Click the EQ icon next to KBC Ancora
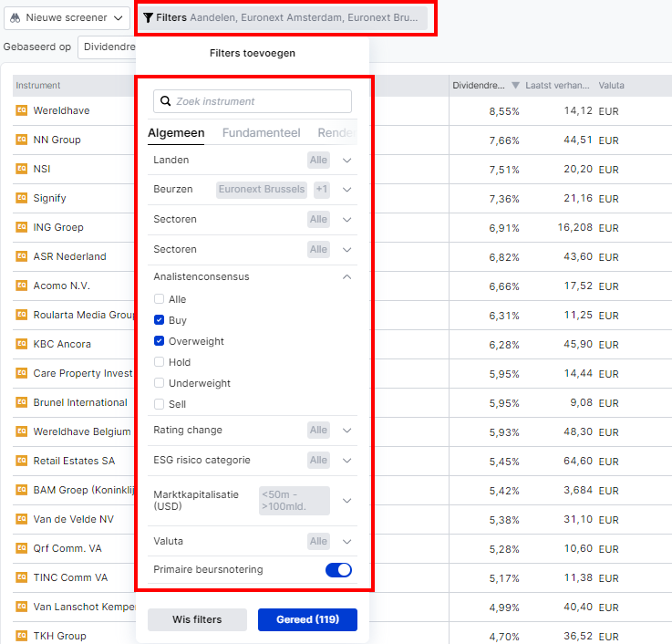The image size is (672, 644). tap(22, 344)
